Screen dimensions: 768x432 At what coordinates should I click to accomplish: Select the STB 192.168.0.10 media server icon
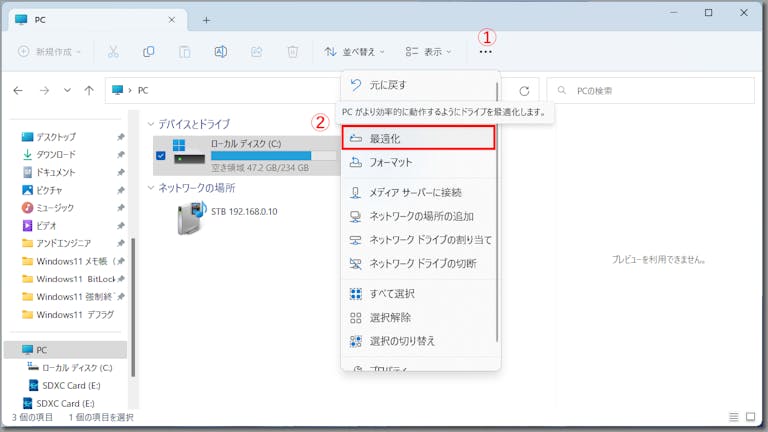pyautogui.click(x=192, y=217)
